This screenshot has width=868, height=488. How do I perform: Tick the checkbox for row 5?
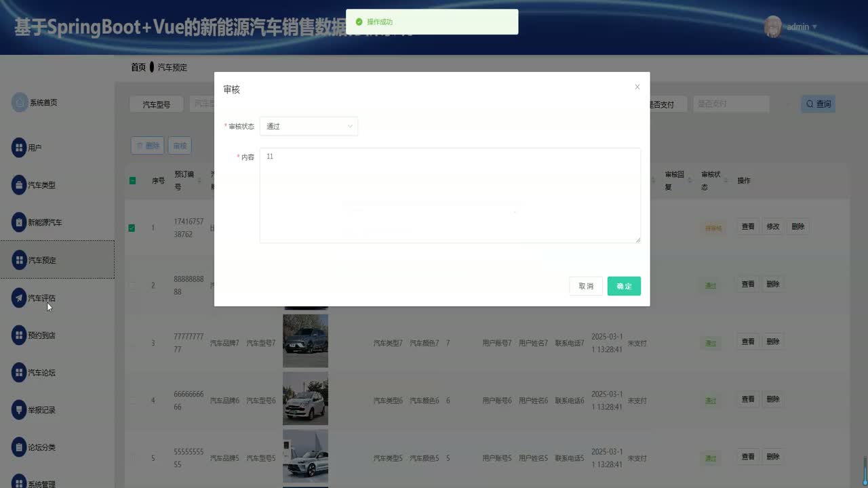tap(133, 458)
